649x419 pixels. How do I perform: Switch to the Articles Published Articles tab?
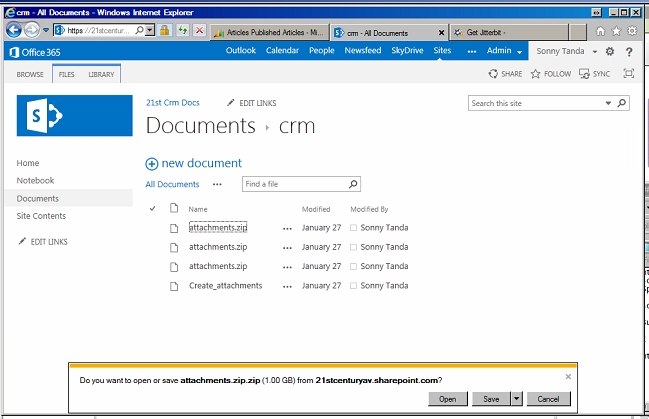point(269,32)
